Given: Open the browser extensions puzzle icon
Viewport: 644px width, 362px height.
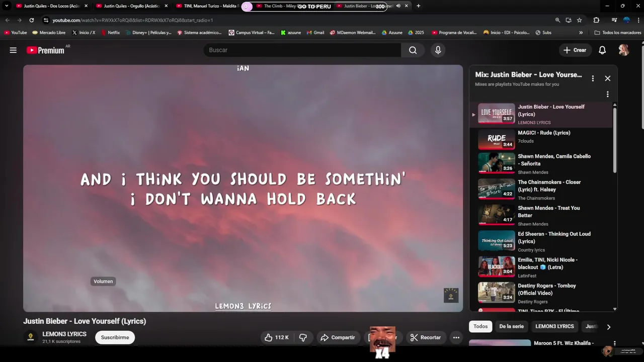Looking at the screenshot, I should click(596, 20).
